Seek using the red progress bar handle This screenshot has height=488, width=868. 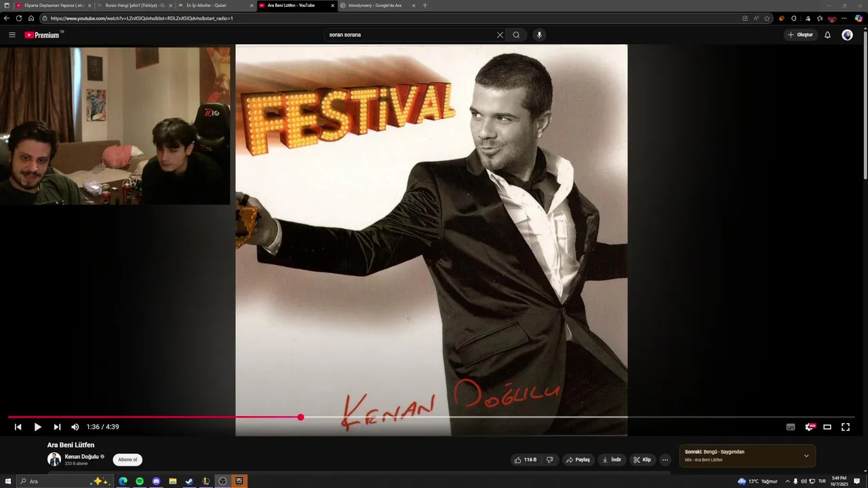300,417
